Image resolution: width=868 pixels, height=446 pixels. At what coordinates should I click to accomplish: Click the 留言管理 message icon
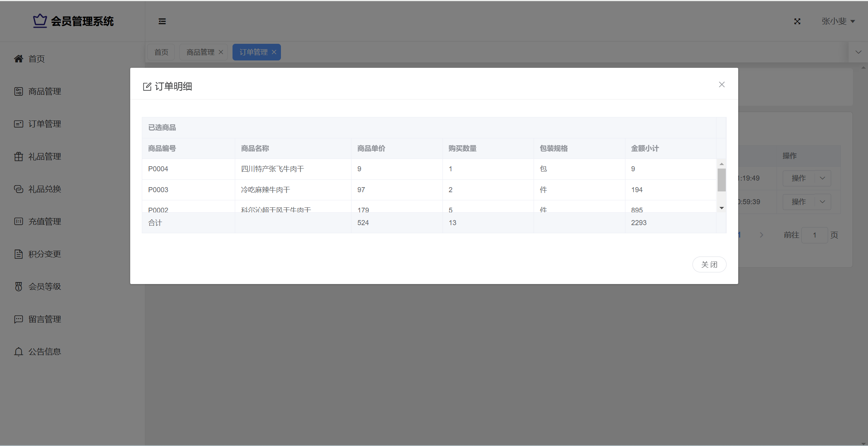[19, 319]
